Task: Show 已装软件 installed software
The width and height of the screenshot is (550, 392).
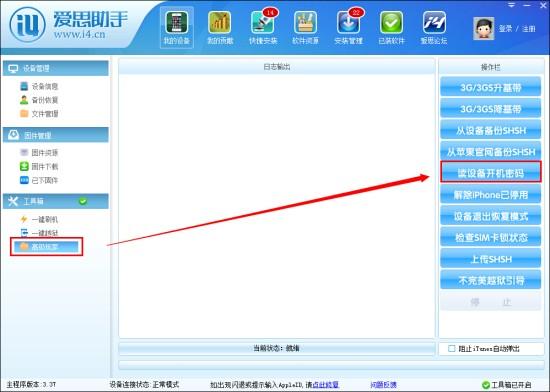Action: click(x=391, y=28)
